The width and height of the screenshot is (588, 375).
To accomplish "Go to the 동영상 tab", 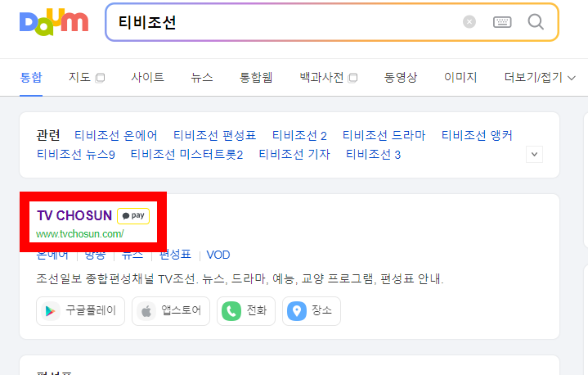I will tap(400, 77).
